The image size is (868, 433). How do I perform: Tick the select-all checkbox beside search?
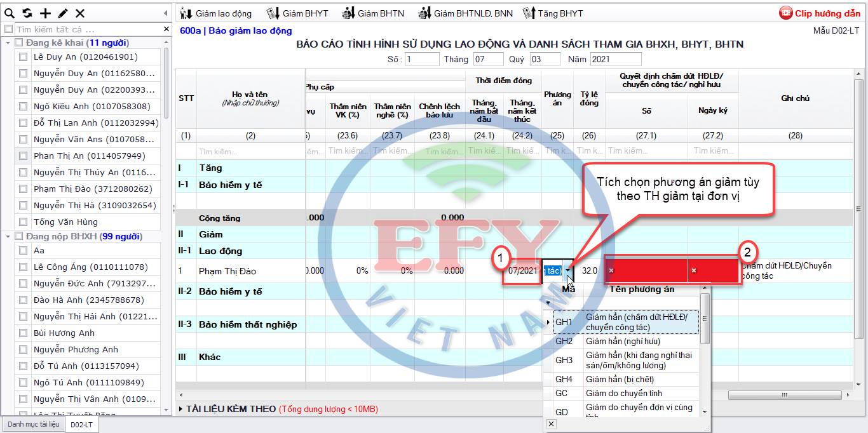[8, 29]
